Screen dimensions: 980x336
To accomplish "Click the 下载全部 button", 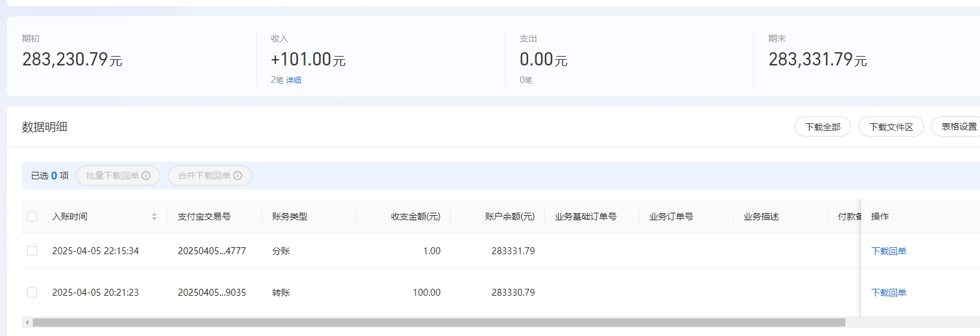I will tap(823, 126).
